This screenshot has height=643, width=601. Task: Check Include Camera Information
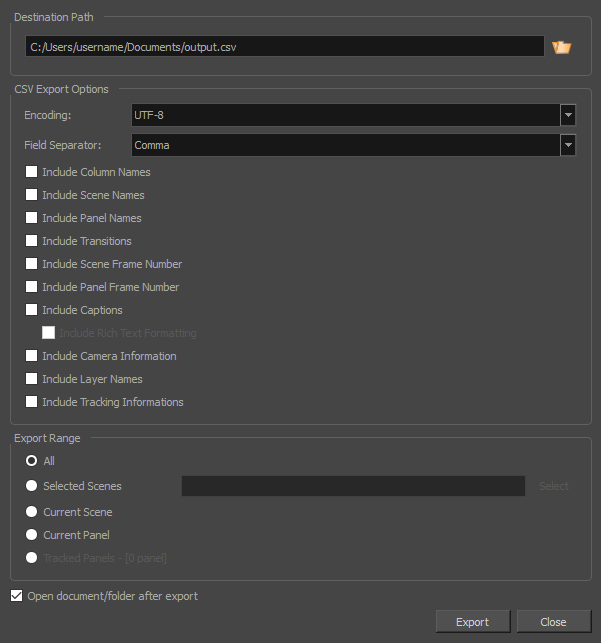click(x=32, y=356)
